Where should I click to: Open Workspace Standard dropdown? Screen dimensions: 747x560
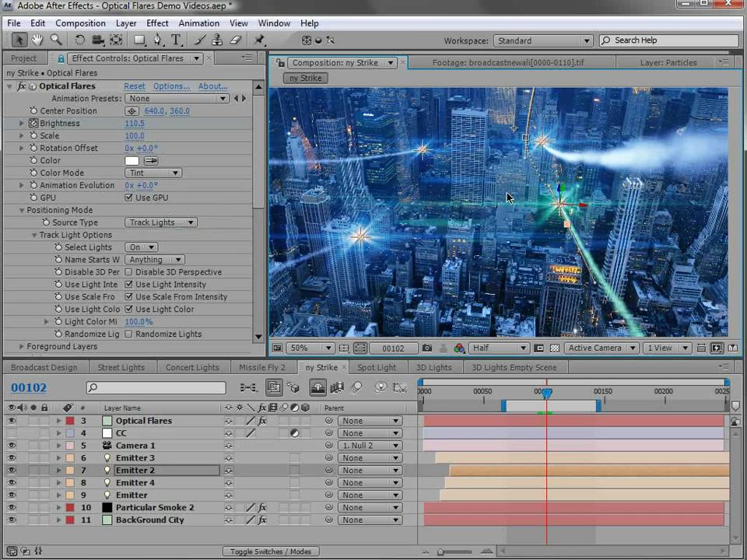point(542,40)
